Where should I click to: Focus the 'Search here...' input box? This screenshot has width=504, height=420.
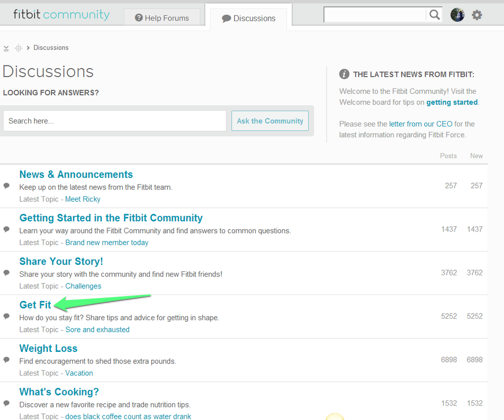(x=115, y=121)
